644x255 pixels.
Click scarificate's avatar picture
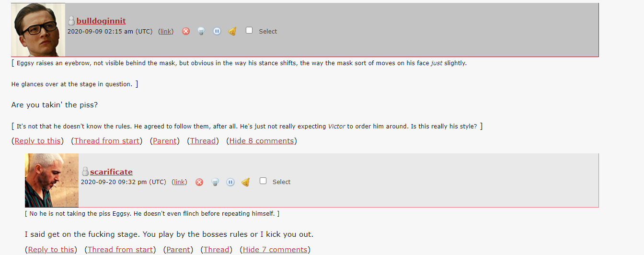point(52,180)
